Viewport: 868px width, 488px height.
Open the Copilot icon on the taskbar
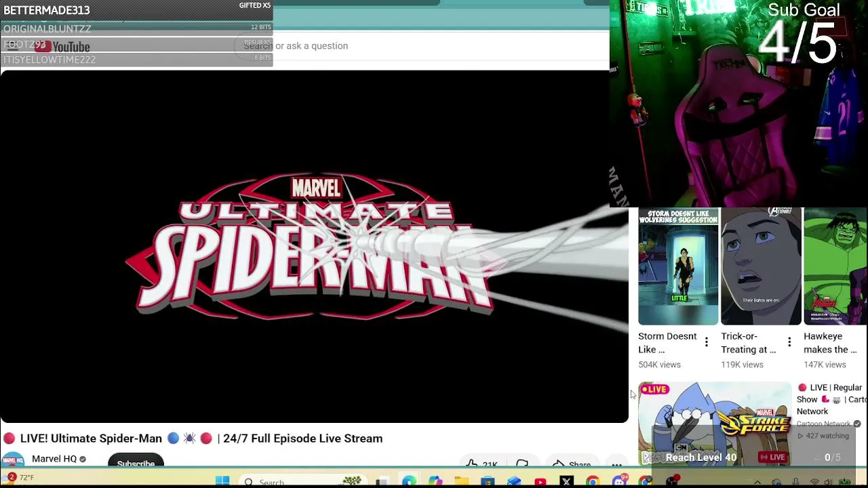pos(435,481)
